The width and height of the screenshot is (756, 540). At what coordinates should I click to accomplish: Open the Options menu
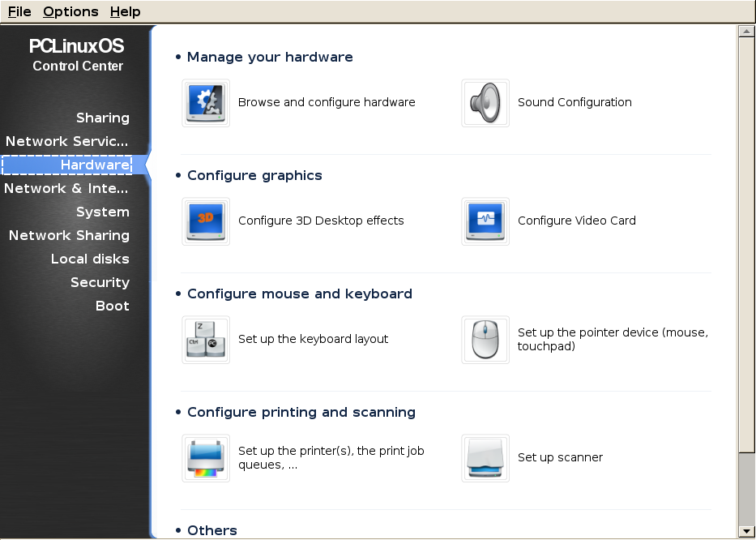click(x=70, y=11)
